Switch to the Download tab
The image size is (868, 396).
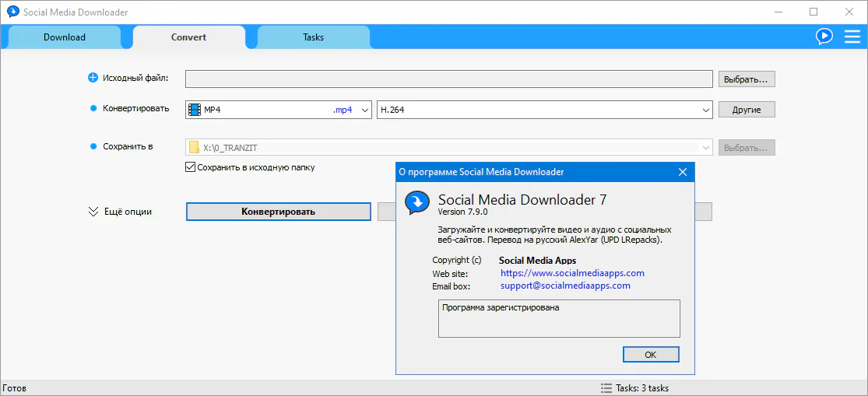[65, 37]
